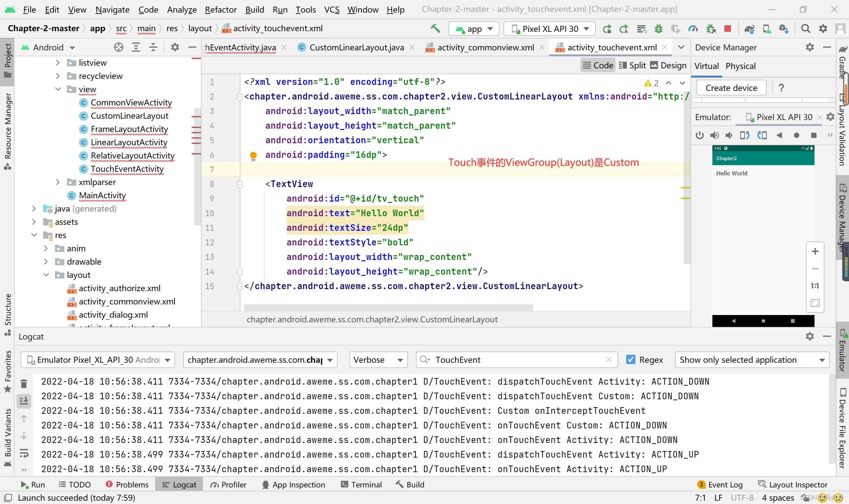Switch editor to Design view
The image size is (849, 504).
pyautogui.click(x=668, y=65)
